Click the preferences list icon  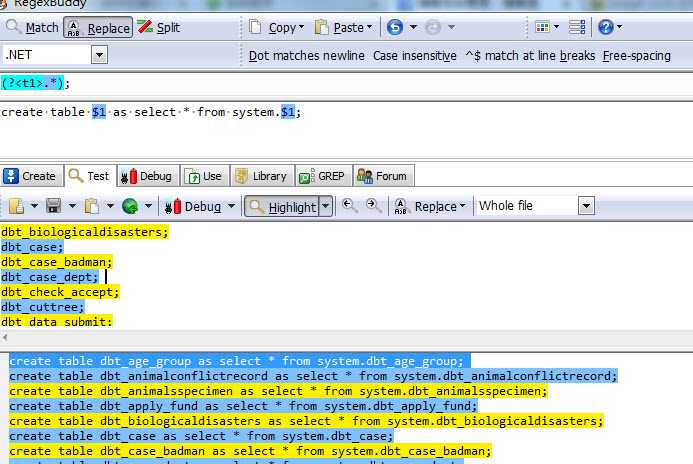point(577,27)
